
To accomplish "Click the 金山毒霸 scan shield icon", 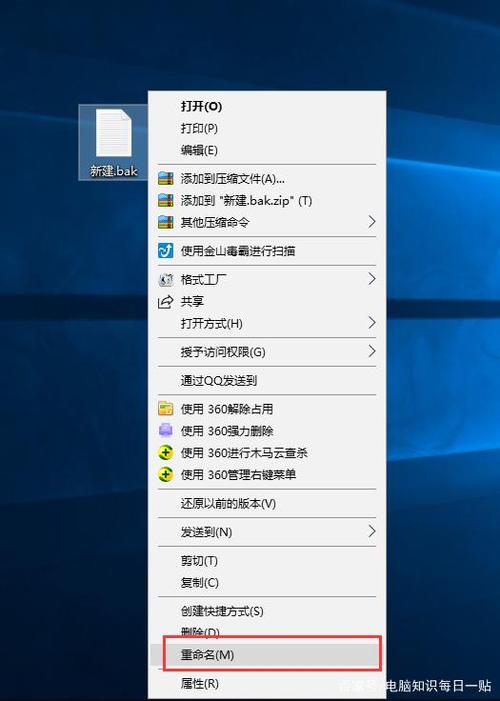I will coord(165,251).
